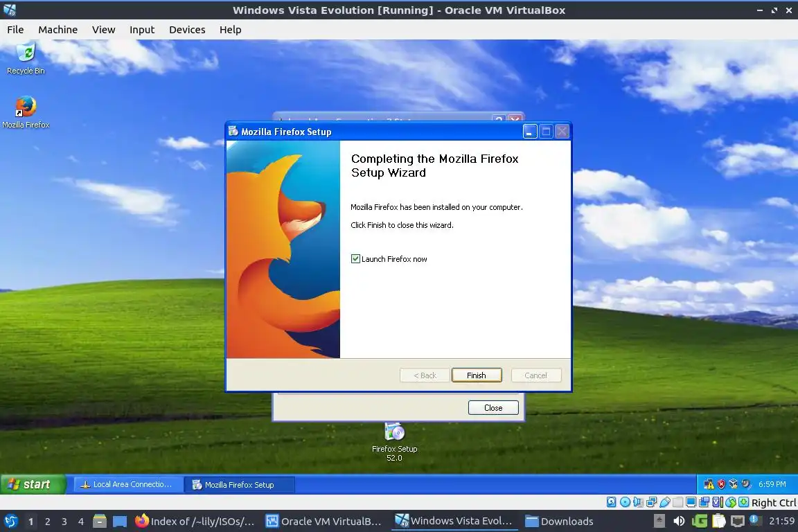Open VirtualBox File menu
Viewport: 798px width, 532px height.
15,30
